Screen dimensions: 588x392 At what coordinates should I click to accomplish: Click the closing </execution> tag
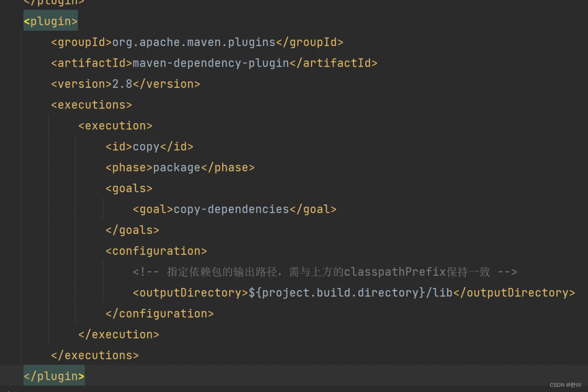point(119,334)
